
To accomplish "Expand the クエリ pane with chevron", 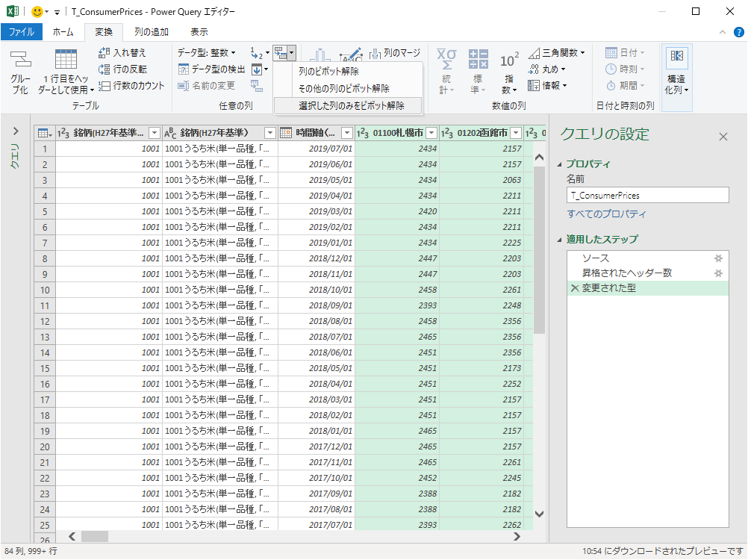I will [x=15, y=131].
